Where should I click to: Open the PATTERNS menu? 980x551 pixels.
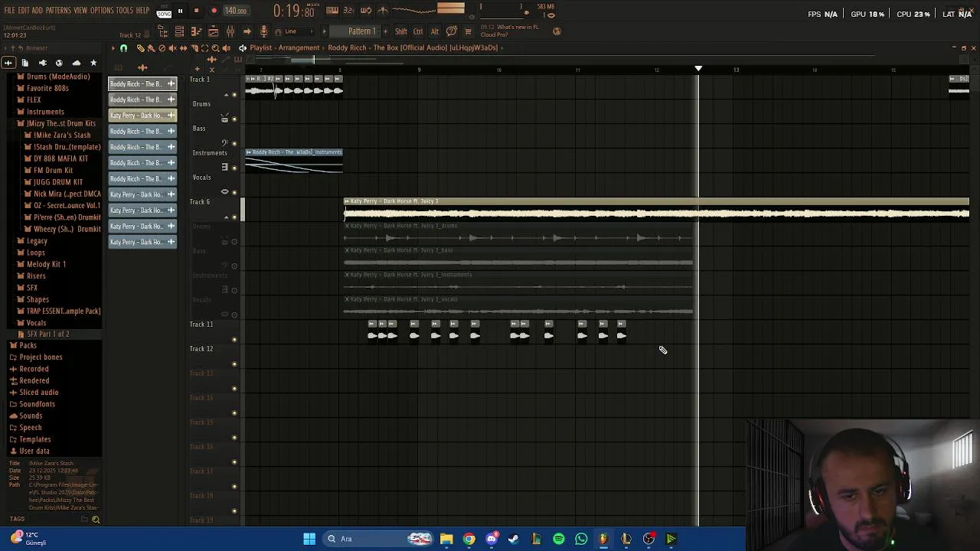click(58, 11)
